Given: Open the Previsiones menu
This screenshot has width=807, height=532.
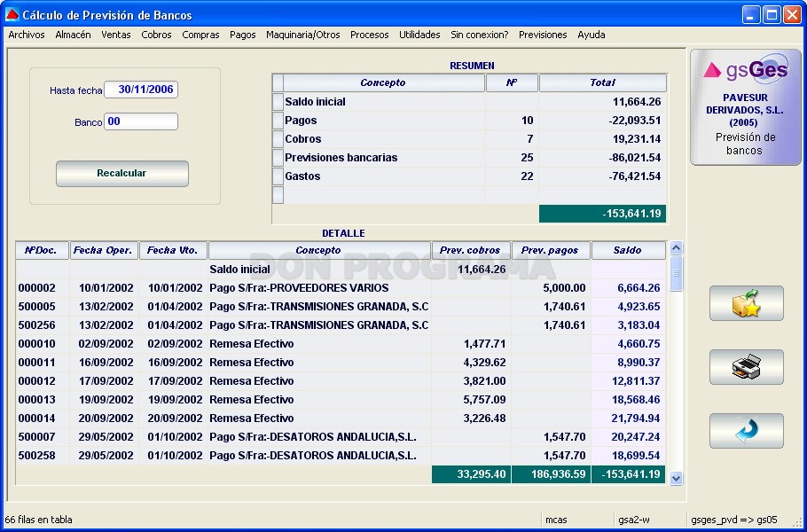Looking at the screenshot, I should tap(543, 35).
